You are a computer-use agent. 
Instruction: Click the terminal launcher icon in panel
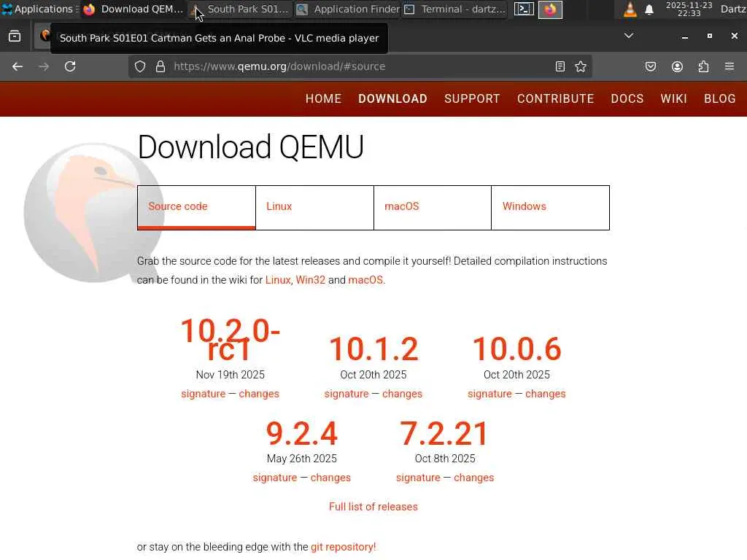tap(524, 9)
